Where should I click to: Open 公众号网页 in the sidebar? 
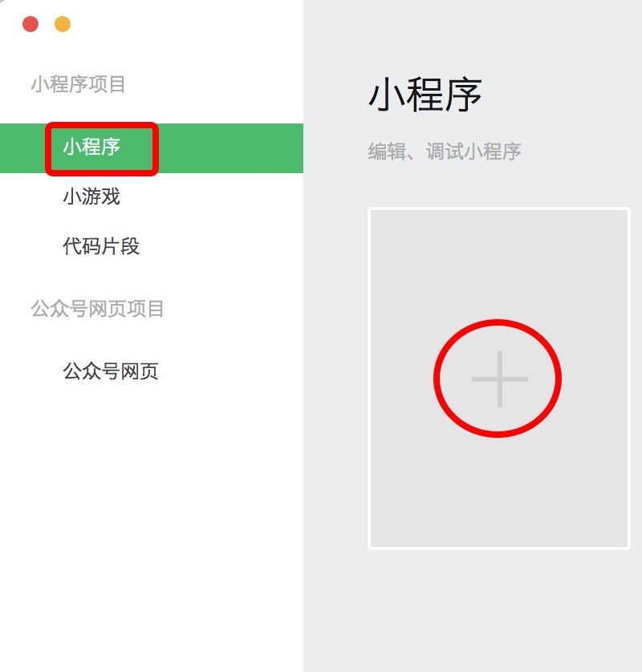click(111, 371)
